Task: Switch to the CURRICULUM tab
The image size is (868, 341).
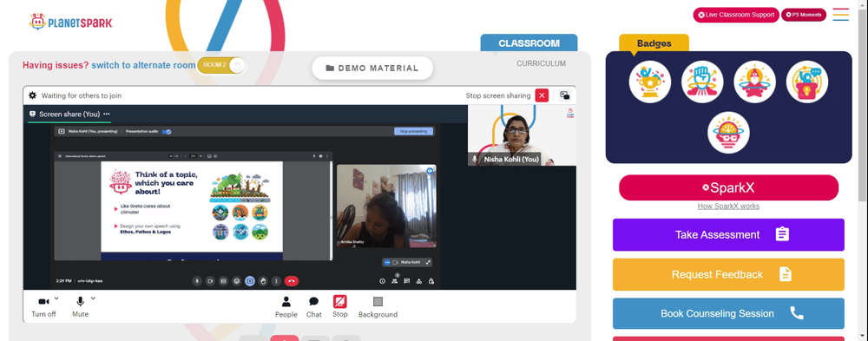Action: 541,63
